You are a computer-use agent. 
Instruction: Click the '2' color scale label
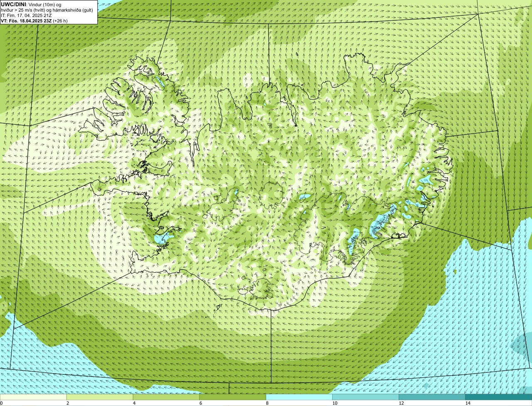(67, 403)
